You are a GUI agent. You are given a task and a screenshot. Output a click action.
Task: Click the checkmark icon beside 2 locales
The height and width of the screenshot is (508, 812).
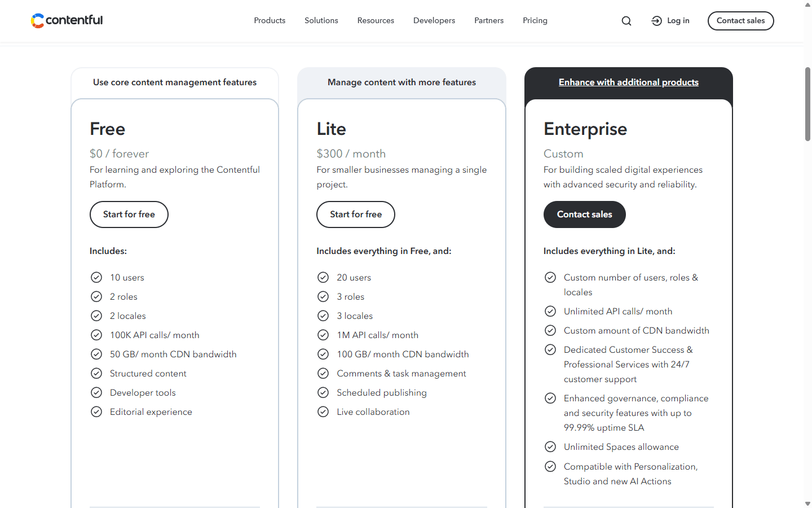tap(96, 316)
